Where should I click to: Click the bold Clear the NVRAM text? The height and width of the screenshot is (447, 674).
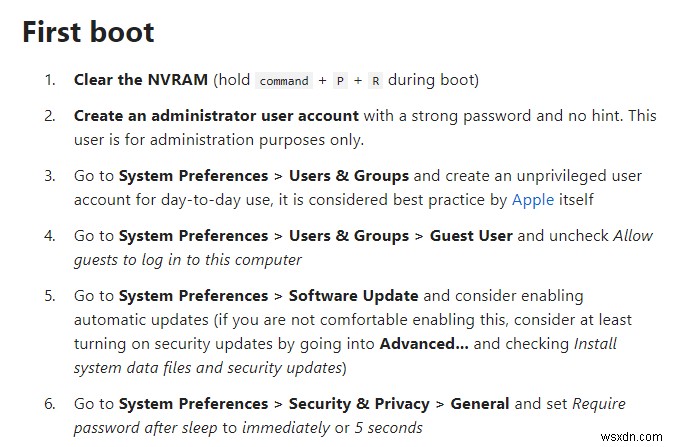click(x=140, y=79)
